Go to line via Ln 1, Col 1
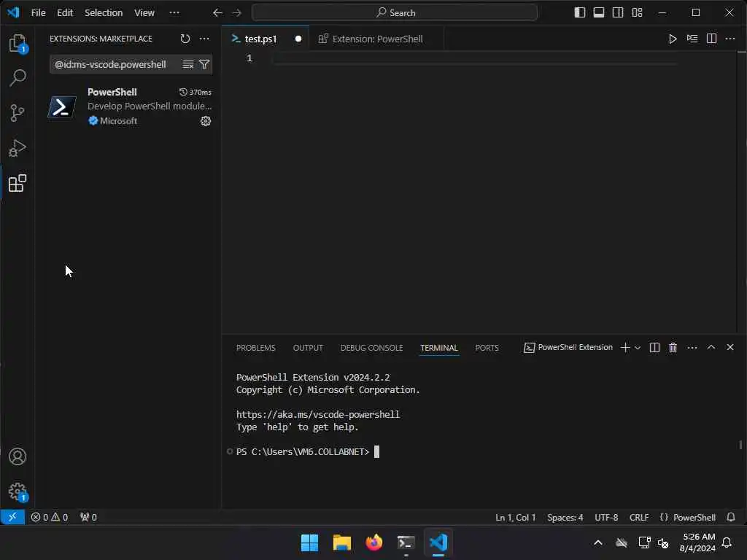Screen dimensions: 747x560 click(x=515, y=518)
